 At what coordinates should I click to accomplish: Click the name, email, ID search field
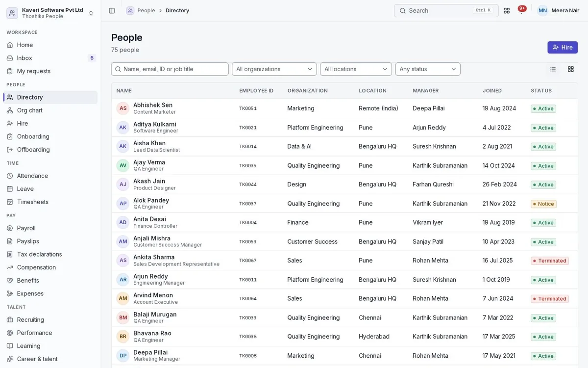tap(170, 69)
